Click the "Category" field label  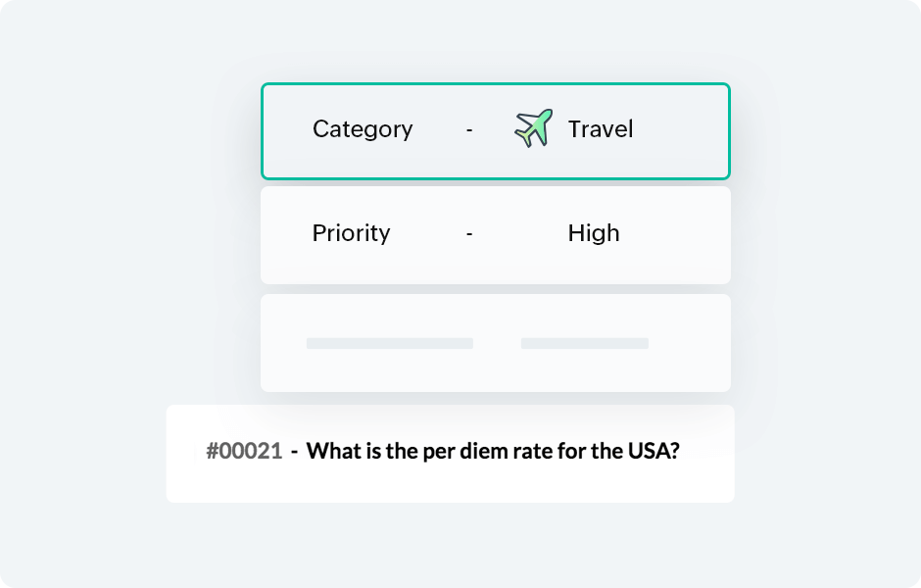coord(363,129)
